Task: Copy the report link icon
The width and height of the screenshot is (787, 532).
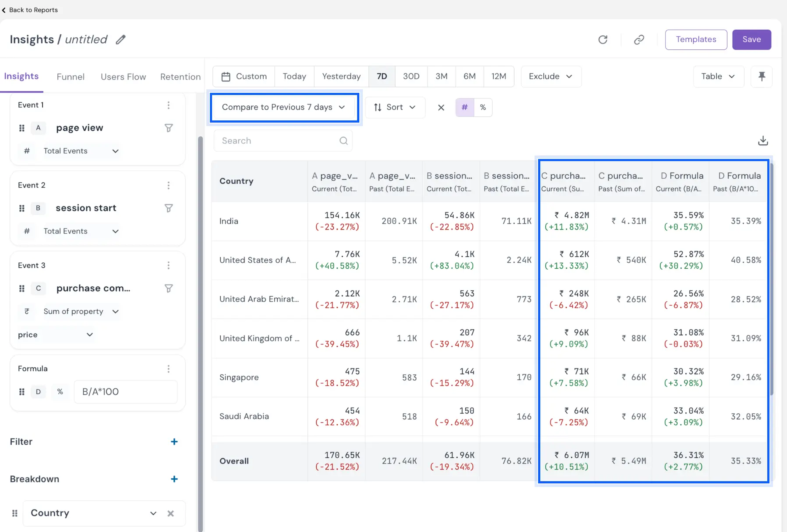Action: pos(639,40)
